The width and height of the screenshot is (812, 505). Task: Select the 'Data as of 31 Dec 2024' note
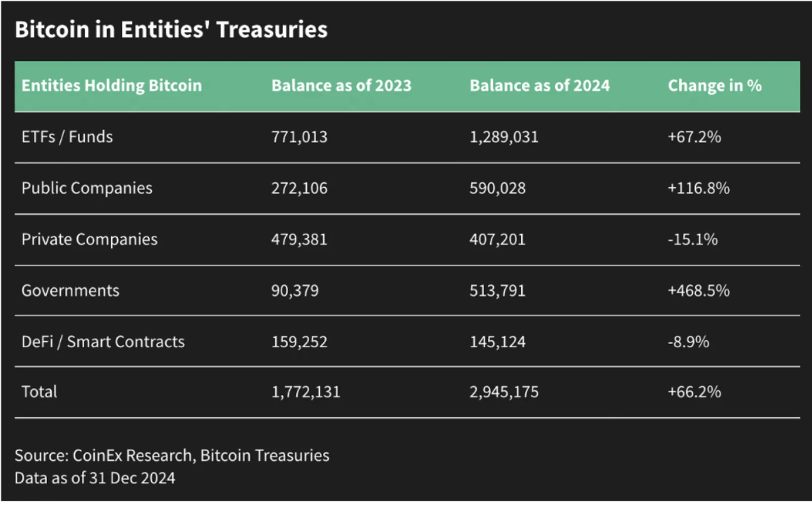click(x=95, y=478)
